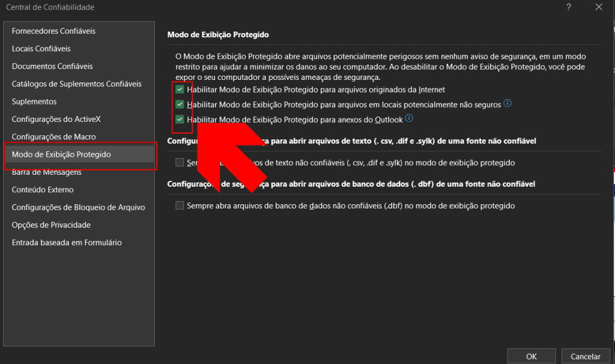Close the Central de Confiabilidade dialog
Screen dimensions: 615x364
coord(599,7)
